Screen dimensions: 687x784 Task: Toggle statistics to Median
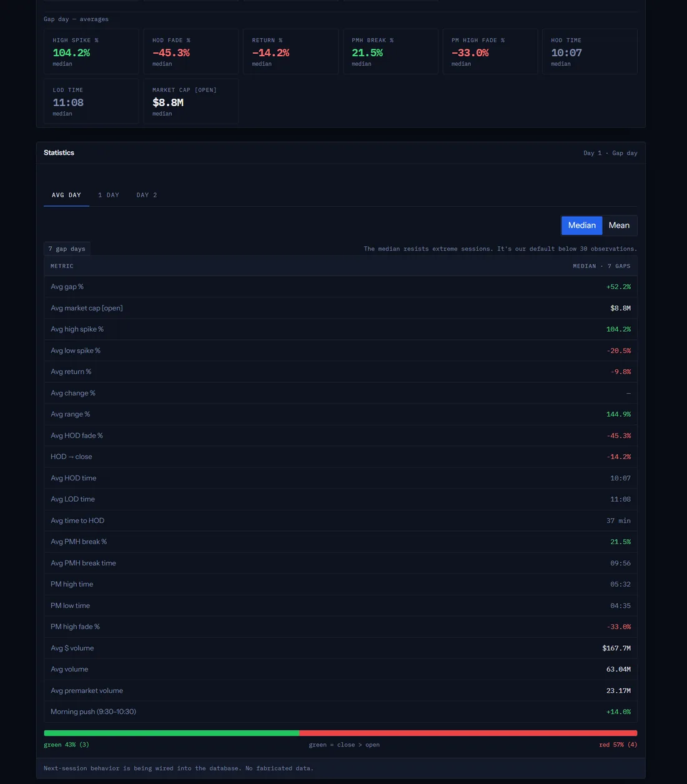(x=582, y=226)
